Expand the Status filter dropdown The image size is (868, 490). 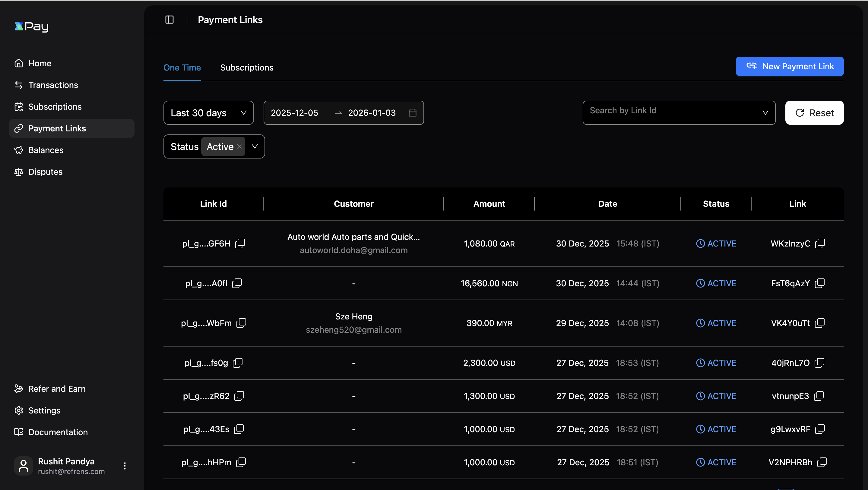pyautogui.click(x=255, y=146)
